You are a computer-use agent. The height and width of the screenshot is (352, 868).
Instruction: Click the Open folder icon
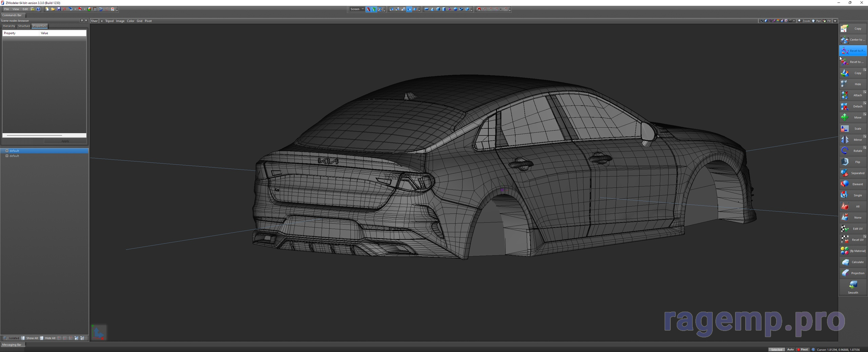(x=53, y=9)
